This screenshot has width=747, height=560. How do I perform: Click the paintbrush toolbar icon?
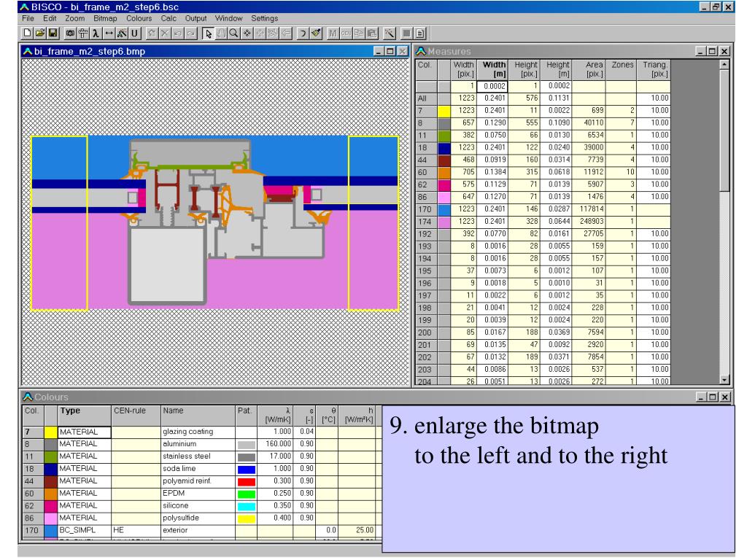tap(316, 34)
